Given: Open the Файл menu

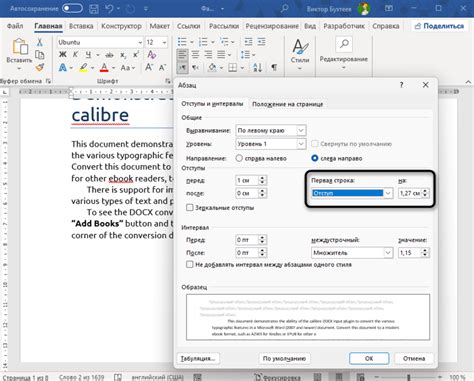Looking at the screenshot, I should tap(15, 26).
